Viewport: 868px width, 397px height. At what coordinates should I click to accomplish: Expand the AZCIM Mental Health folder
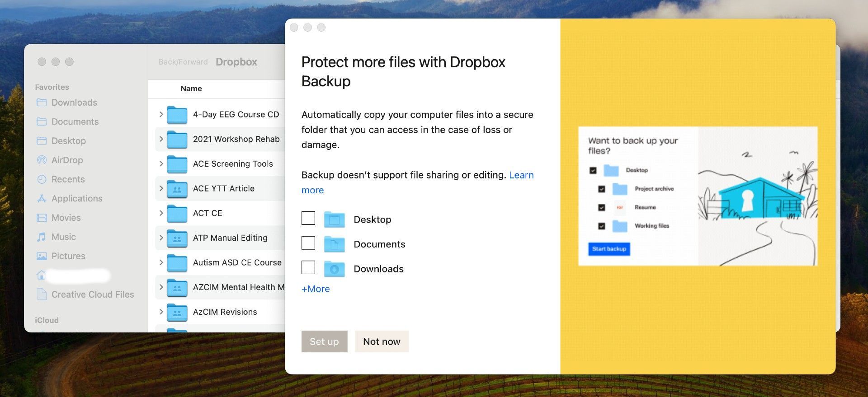tap(161, 287)
